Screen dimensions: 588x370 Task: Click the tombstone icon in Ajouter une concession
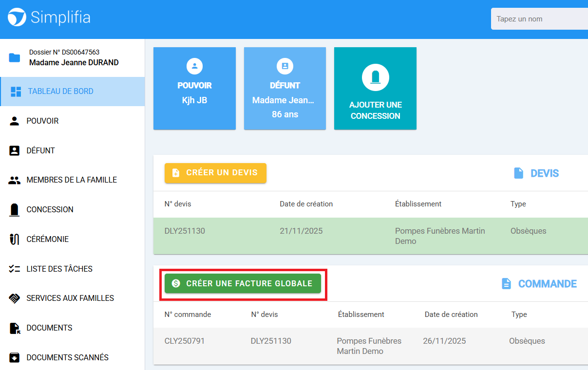click(375, 77)
